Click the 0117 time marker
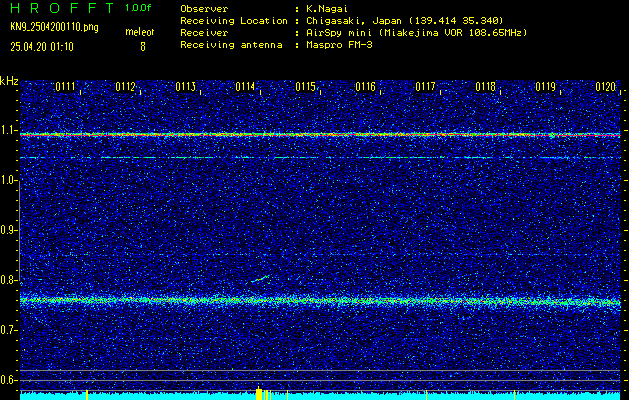The width and height of the screenshot is (629, 400). pos(425,87)
